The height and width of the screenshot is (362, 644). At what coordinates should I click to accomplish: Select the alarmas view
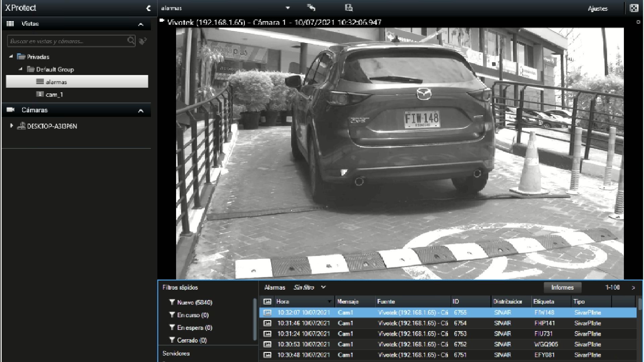click(77, 82)
